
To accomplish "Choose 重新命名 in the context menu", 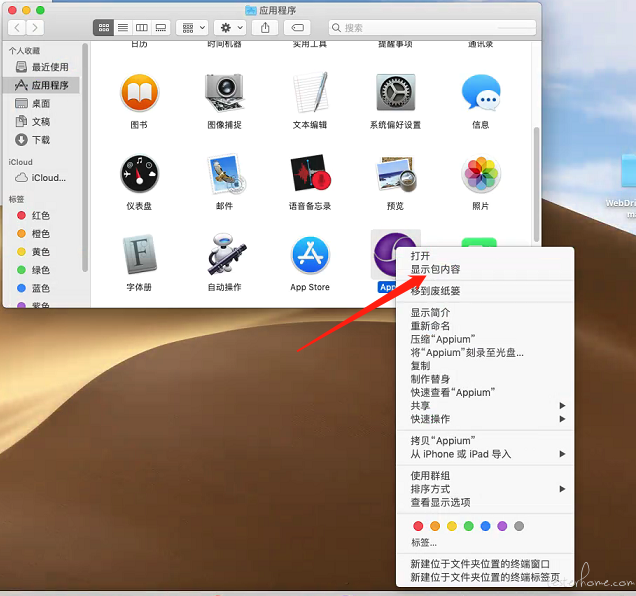I will [485, 326].
